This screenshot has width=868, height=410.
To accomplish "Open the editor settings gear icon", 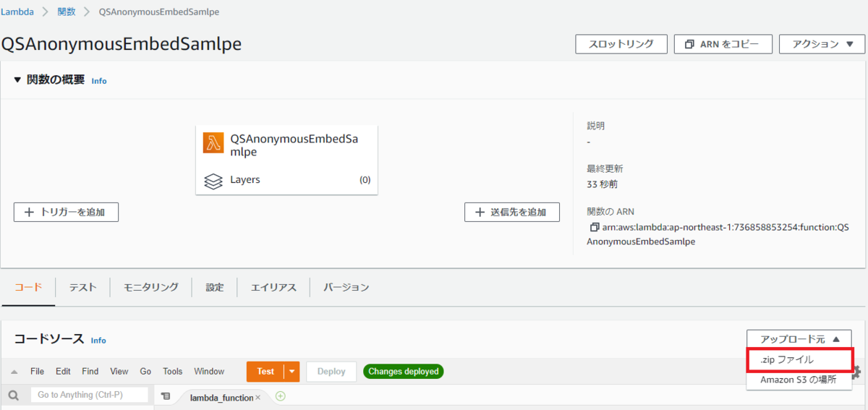I will (x=858, y=372).
